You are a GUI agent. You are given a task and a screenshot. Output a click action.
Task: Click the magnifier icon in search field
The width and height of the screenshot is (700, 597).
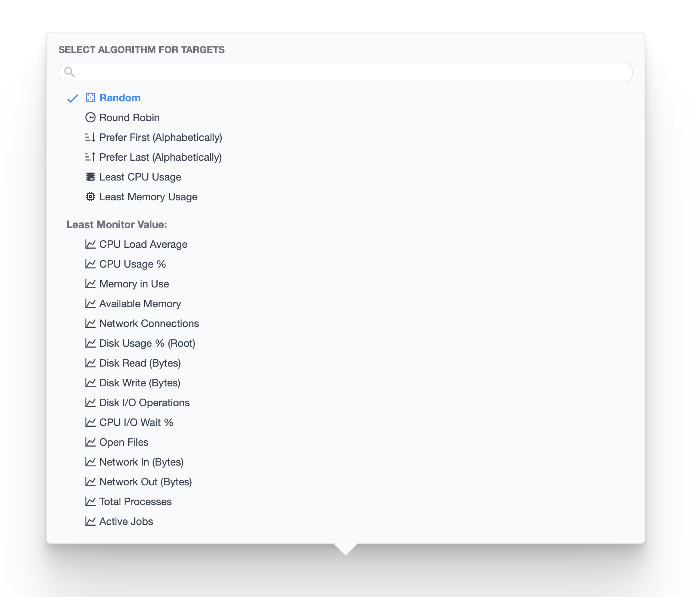click(70, 72)
